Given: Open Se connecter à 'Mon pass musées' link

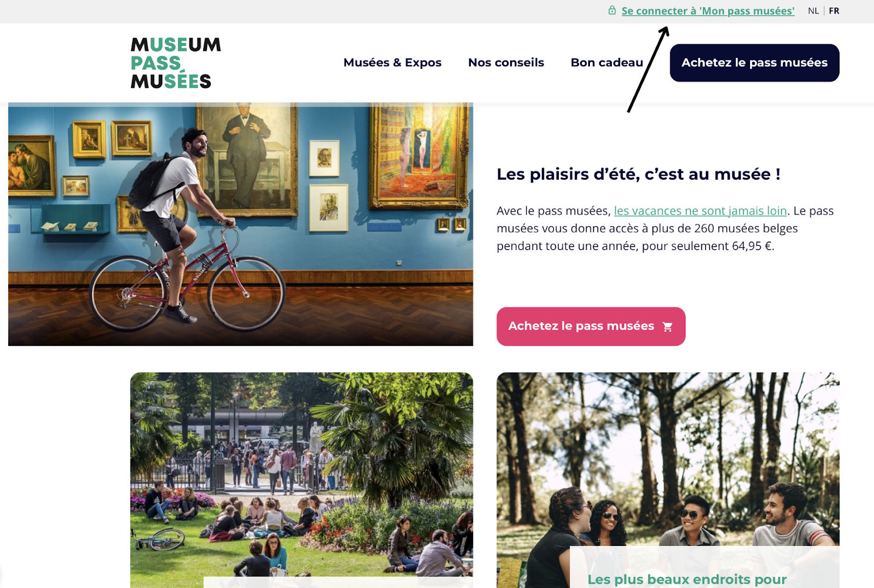Looking at the screenshot, I should [708, 11].
